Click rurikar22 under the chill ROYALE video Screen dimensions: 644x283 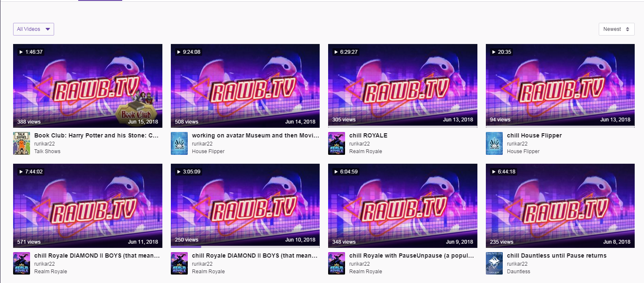pyautogui.click(x=359, y=144)
